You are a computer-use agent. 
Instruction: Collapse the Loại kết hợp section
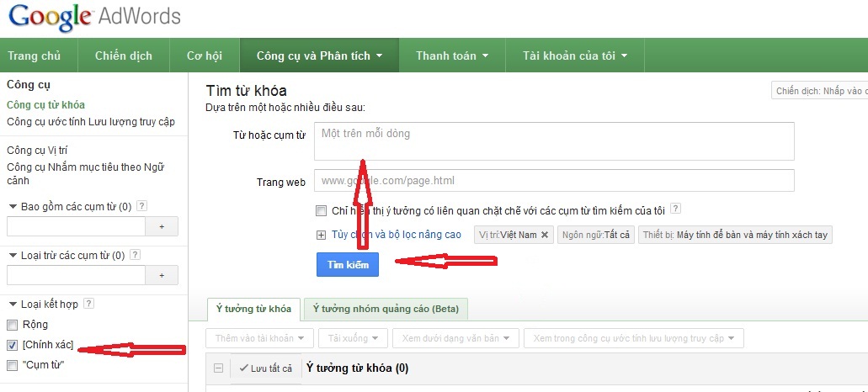[13, 305]
